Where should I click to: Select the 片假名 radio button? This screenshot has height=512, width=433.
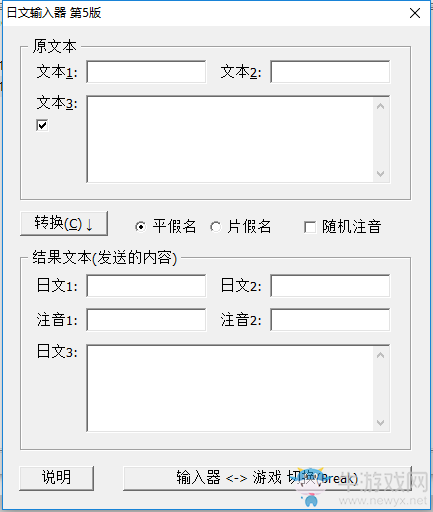(x=215, y=227)
